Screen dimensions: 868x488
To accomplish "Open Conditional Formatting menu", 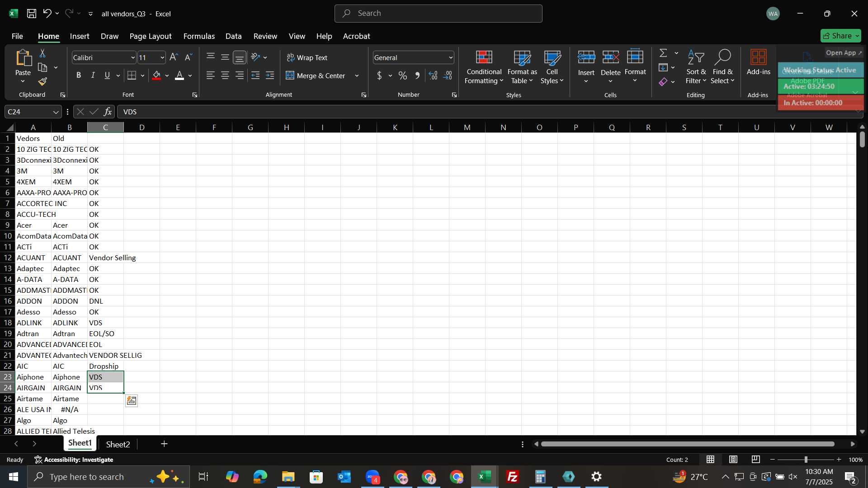I will tap(484, 67).
